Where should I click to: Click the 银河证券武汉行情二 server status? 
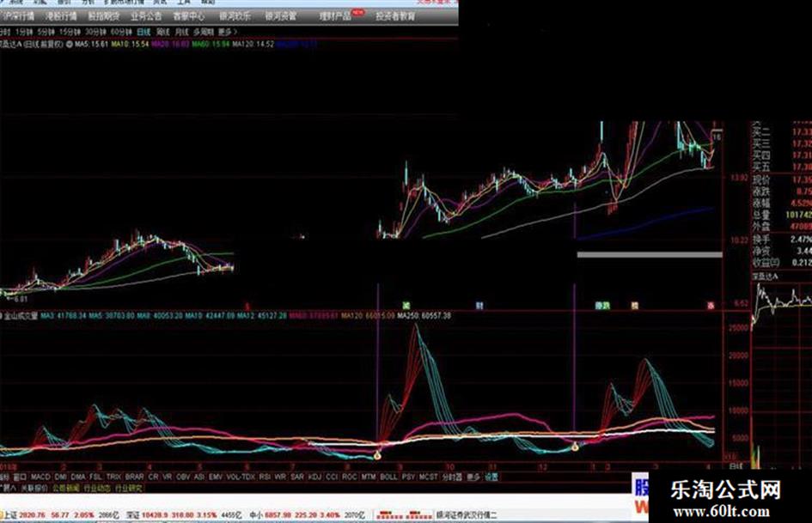(x=467, y=515)
